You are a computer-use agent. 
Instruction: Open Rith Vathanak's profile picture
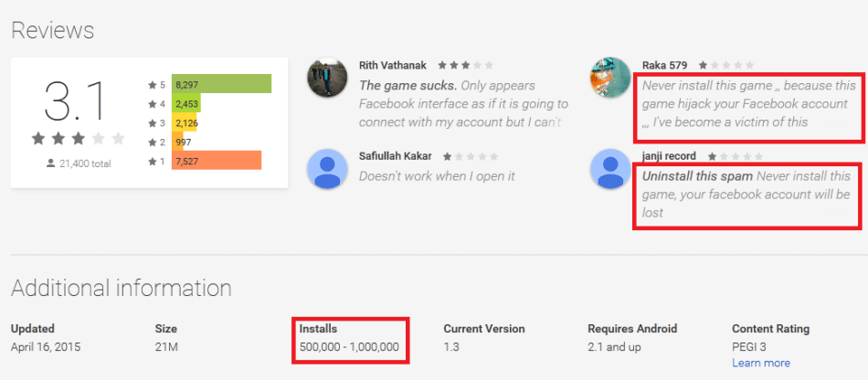(x=326, y=78)
